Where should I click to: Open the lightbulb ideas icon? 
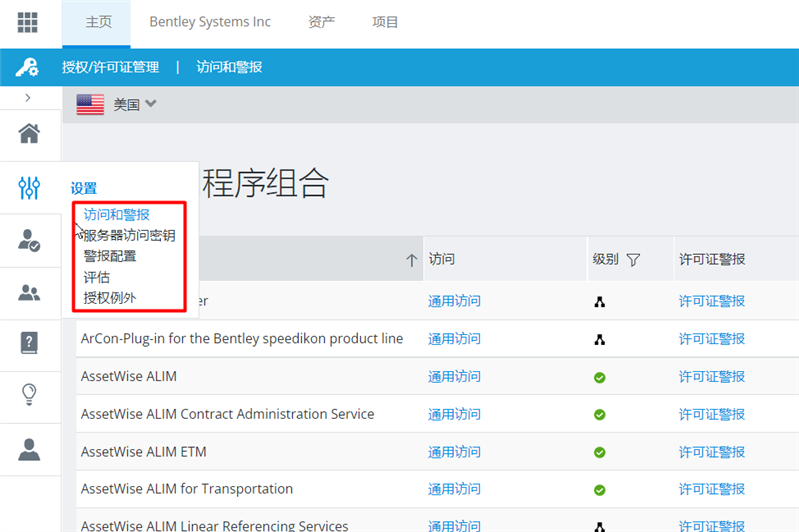click(x=29, y=395)
